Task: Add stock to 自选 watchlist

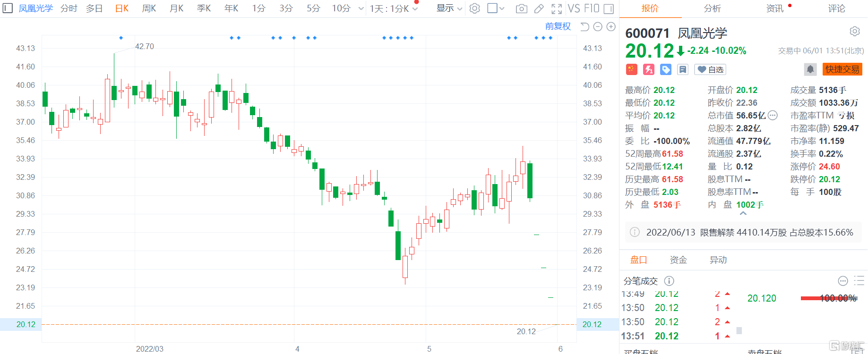Action: [710, 69]
